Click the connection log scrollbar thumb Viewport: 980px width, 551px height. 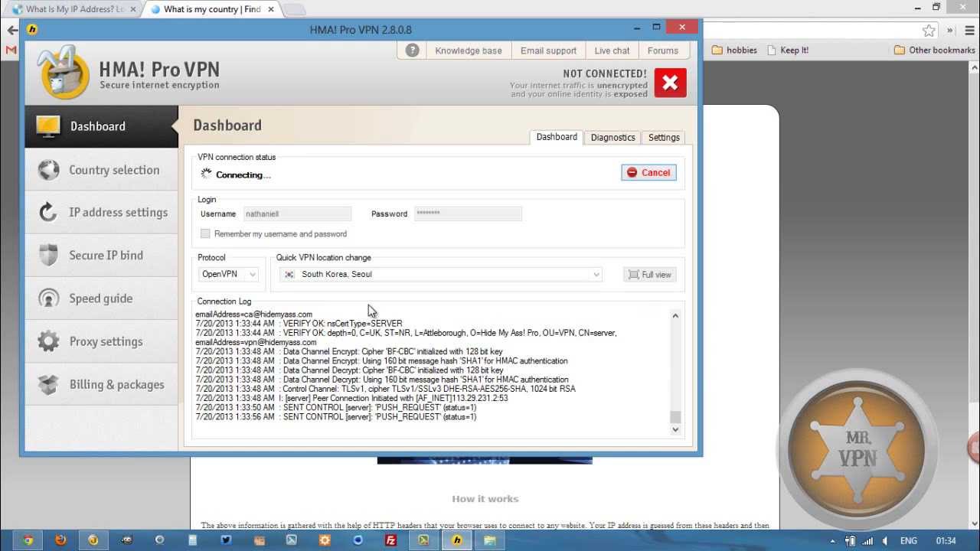675,417
